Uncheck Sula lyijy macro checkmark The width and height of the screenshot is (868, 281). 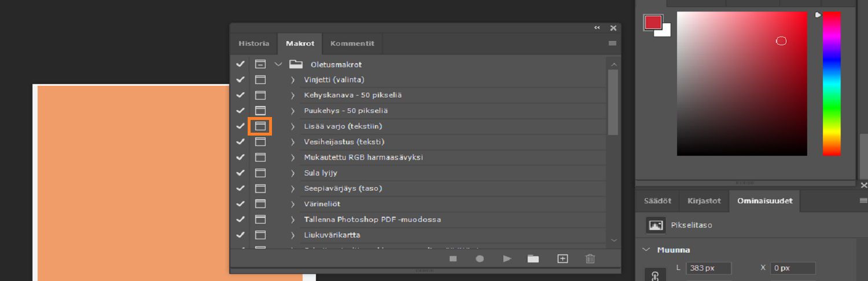240,173
